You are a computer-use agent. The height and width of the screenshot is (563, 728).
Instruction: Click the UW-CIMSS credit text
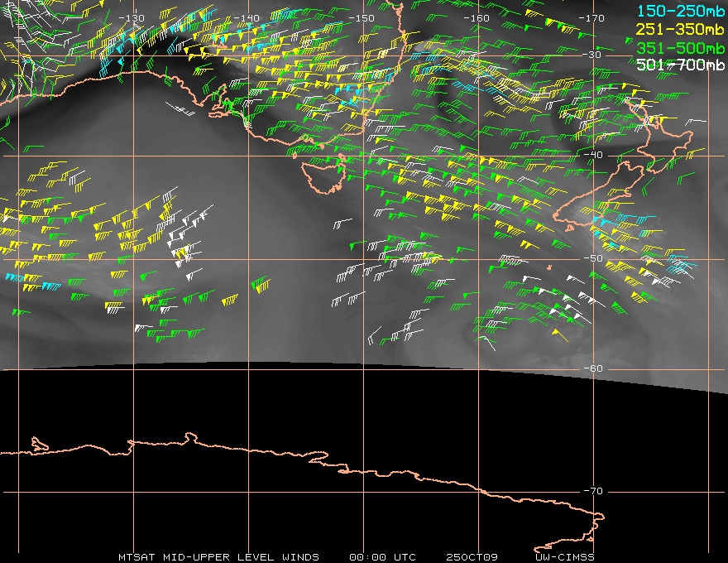564,557
